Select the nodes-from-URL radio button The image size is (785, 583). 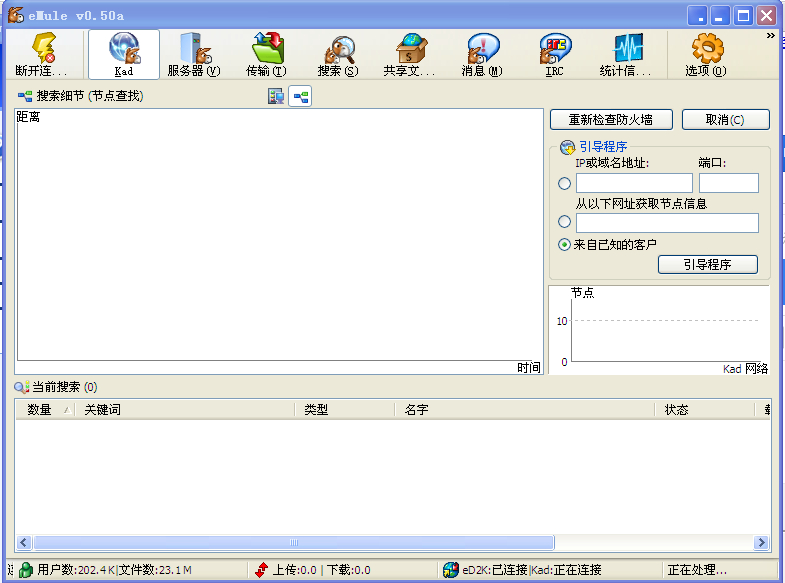[564, 221]
